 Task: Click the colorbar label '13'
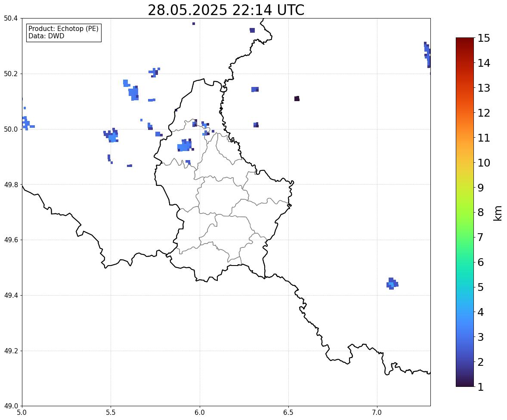(x=484, y=88)
